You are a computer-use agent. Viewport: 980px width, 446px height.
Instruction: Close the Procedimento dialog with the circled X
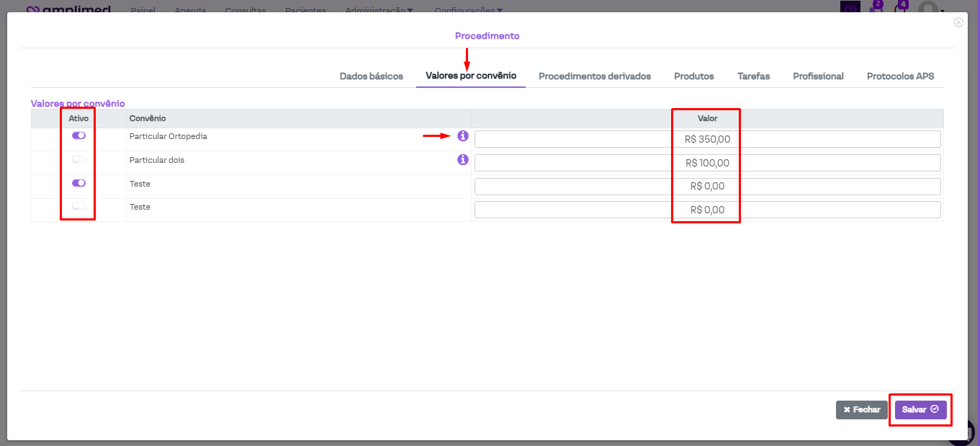point(958,22)
